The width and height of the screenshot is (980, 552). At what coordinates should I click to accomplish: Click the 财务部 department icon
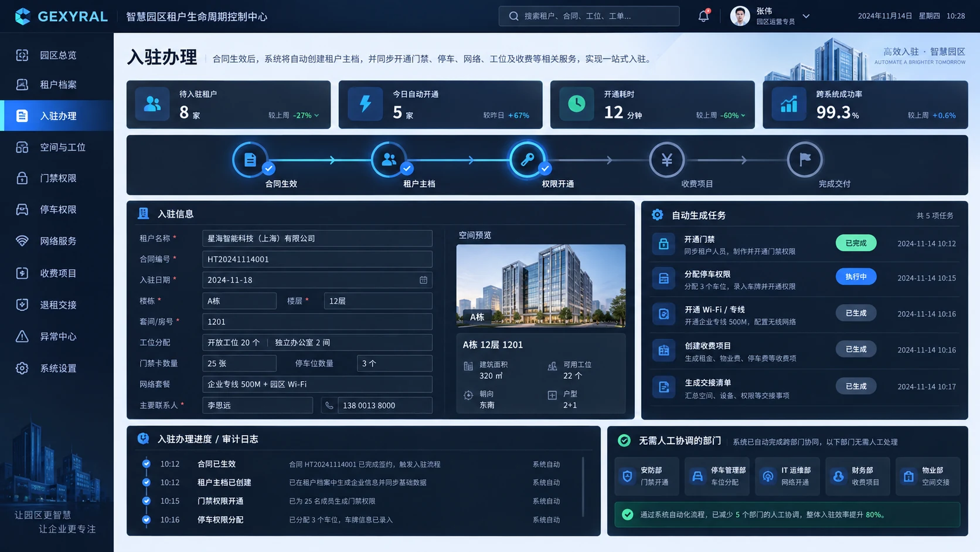(x=838, y=476)
